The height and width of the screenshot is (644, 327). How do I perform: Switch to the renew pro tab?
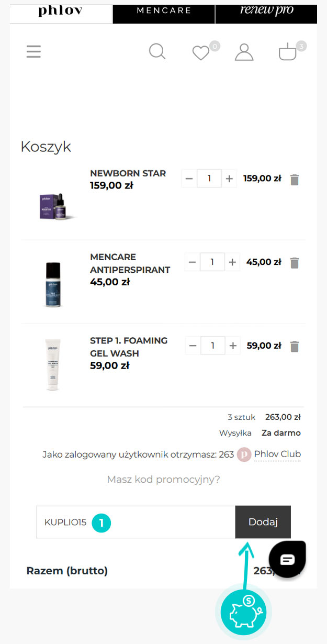point(266,10)
